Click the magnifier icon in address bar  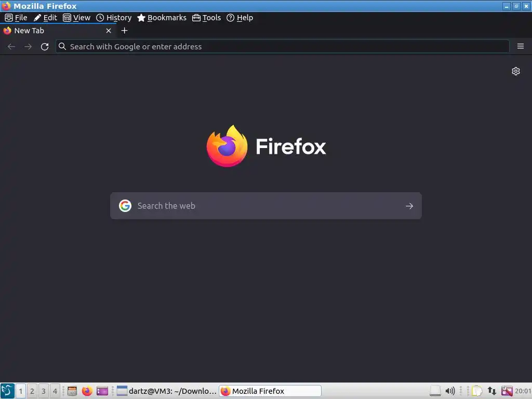(62, 46)
